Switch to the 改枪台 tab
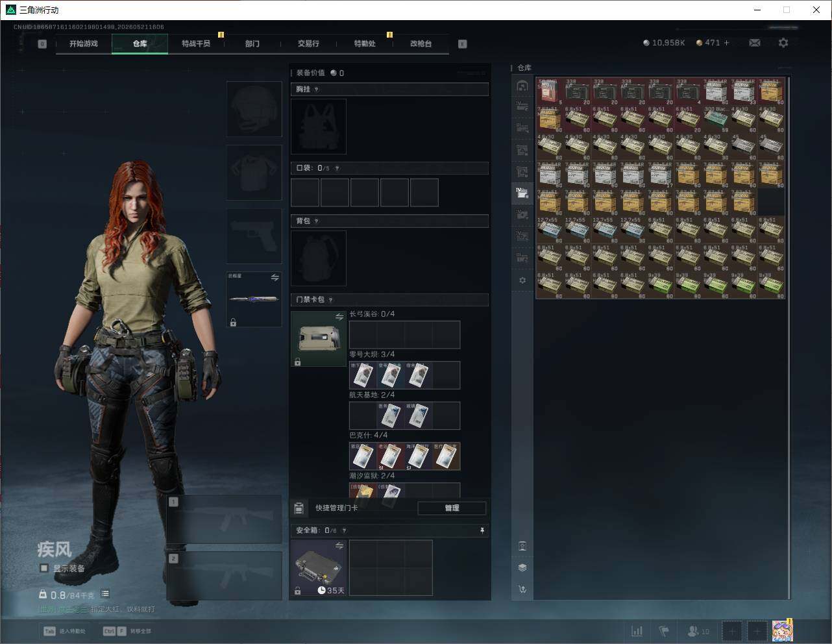 [x=421, y=43]
